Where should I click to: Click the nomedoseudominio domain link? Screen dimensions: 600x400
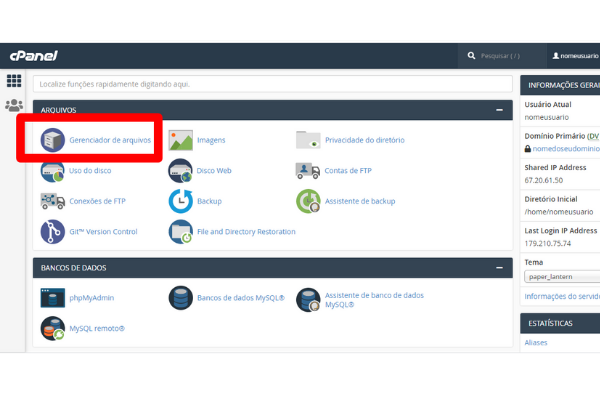566,149
